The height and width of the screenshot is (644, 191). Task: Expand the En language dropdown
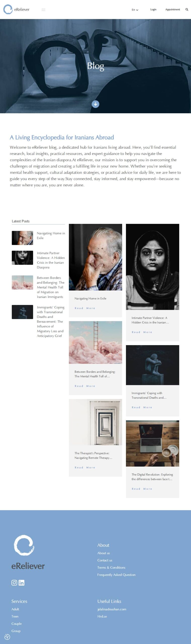(x=135, y=10)
